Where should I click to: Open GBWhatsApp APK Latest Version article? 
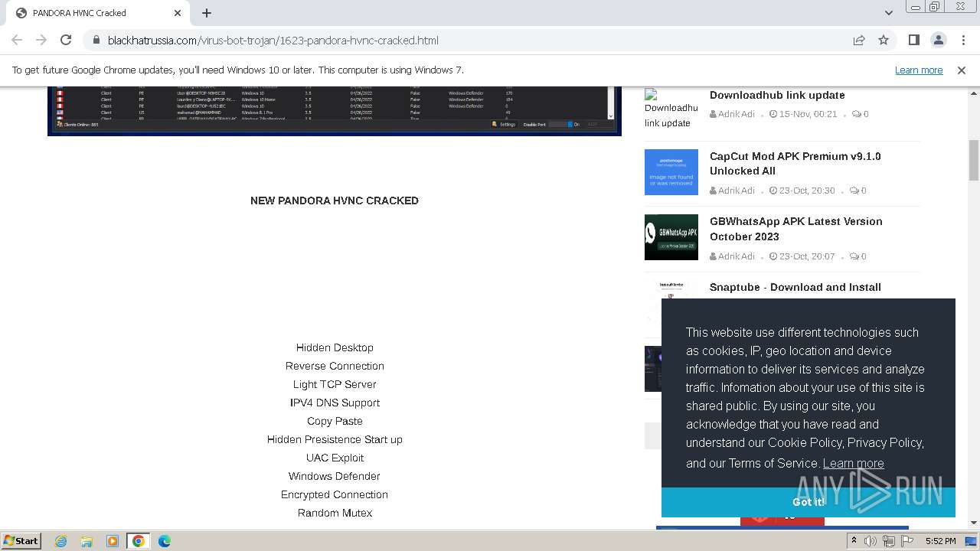pos(795,229)
